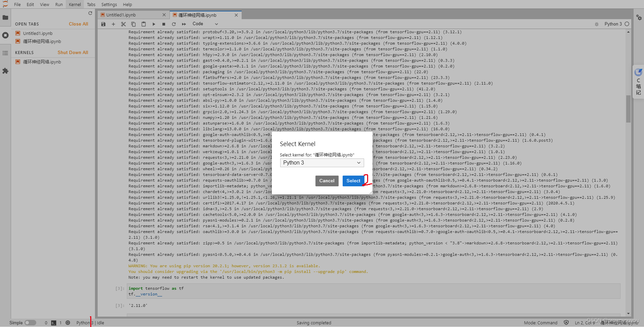Open the View menu

point(45,4)
